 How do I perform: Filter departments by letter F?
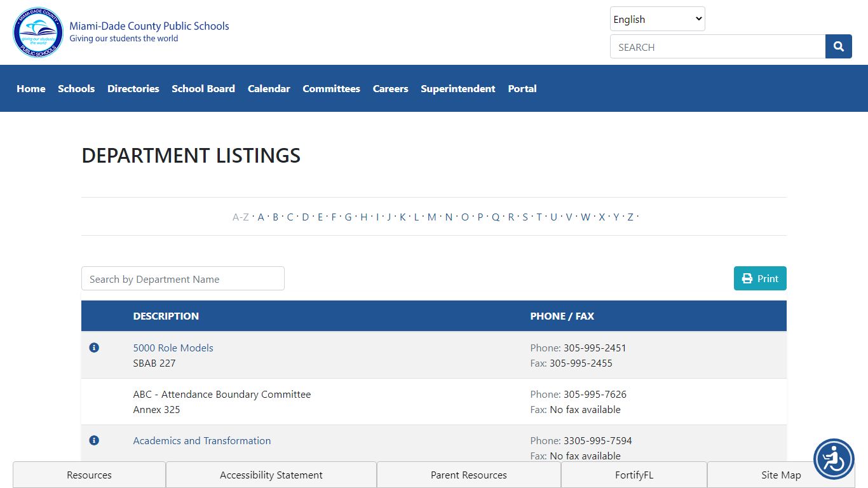[334, 217]
